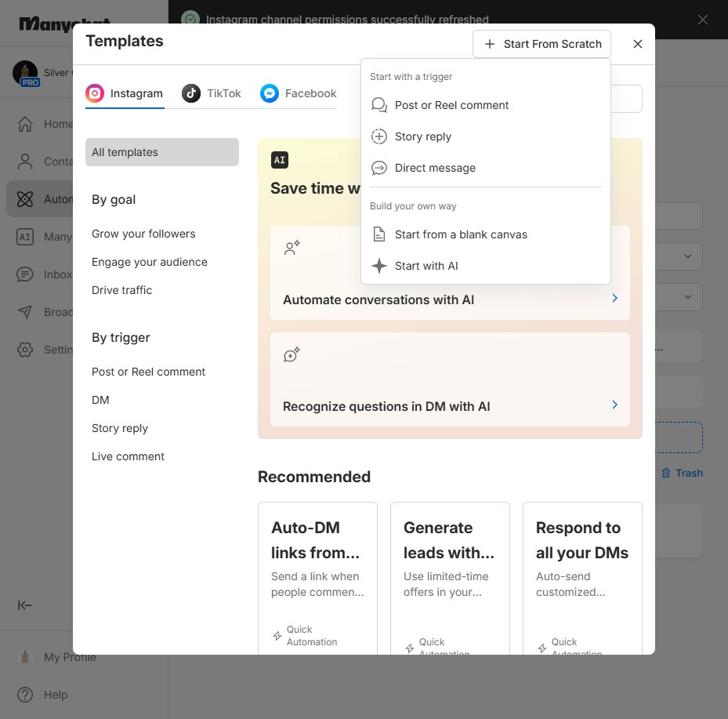Open the Auto-DM links template card
Viewport: 728px width, 719px height.
tap(317, 579)
